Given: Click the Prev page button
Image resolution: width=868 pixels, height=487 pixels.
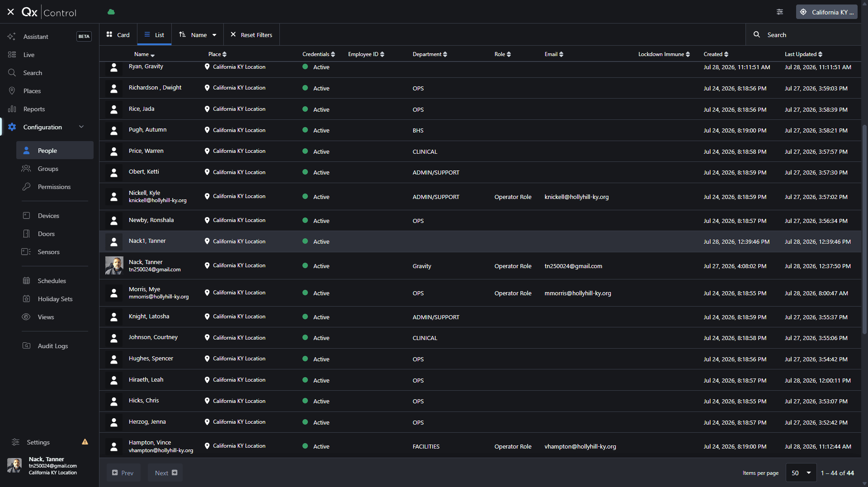Looking at the screenshot, I should pos(123,473).
